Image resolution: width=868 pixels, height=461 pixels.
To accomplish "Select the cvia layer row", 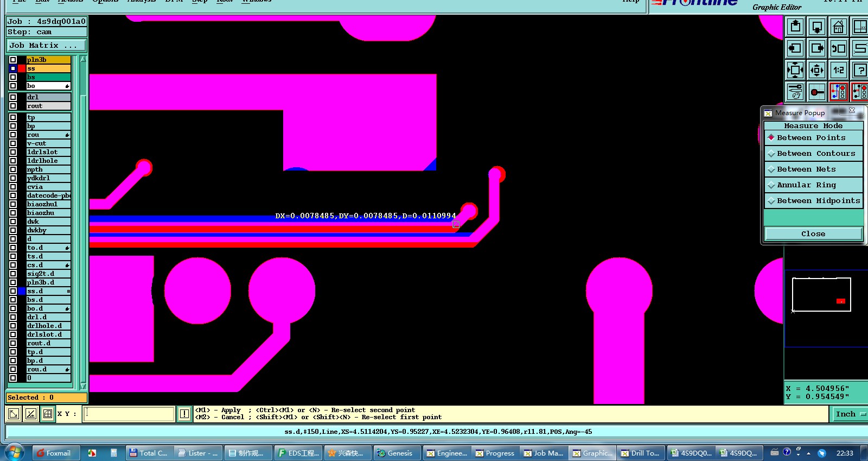I will point(49,187).
